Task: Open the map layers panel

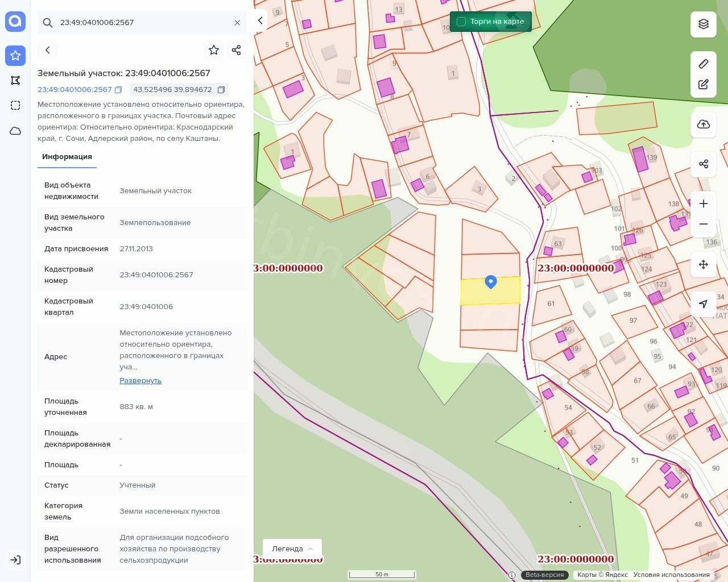Action: tap(704, 24)
